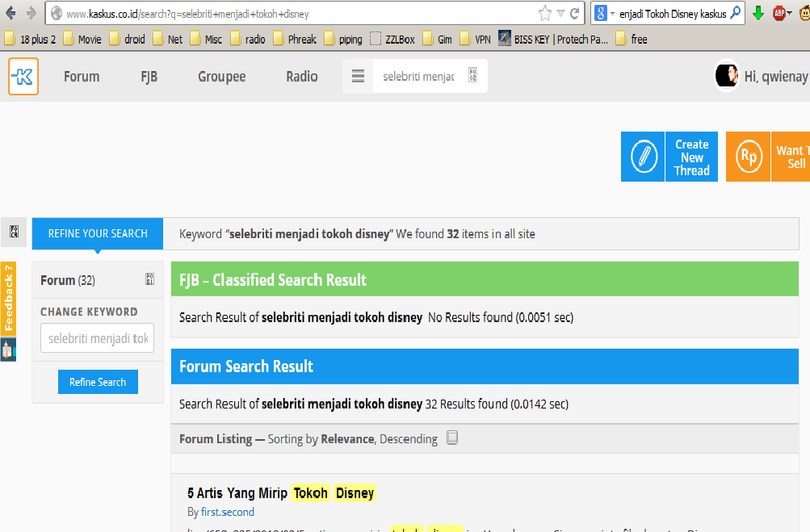This screenshot has width=810, height=532.
Task: Open the Misc bookmark folder
Action: coord(206,40)
